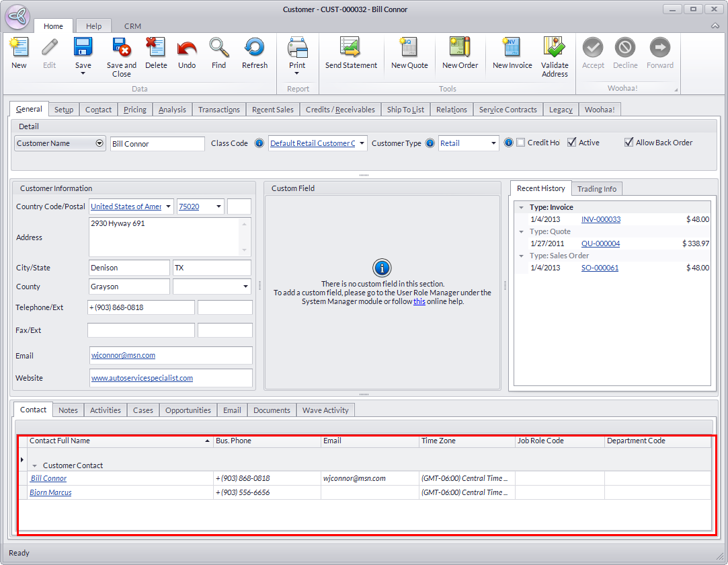Open invoice link INV-000033
Image resolution: width=728 pixels, height=565 pixels.
click(x=600, y=219)
